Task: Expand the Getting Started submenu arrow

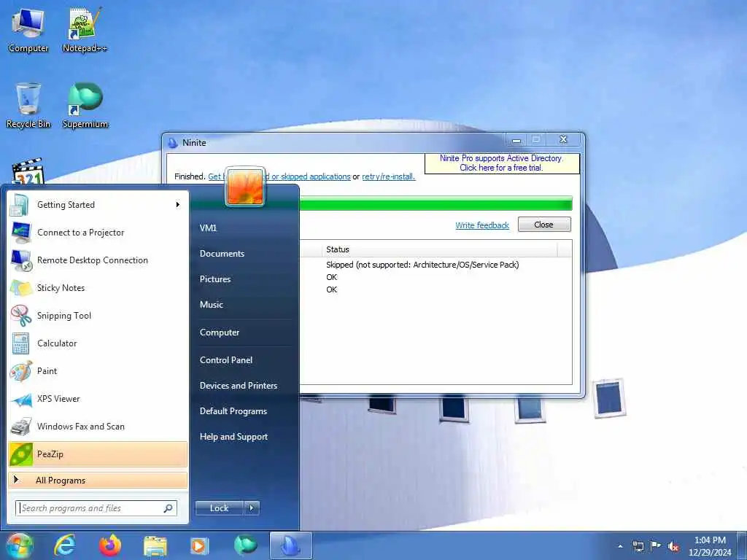Action: point(178,205)
